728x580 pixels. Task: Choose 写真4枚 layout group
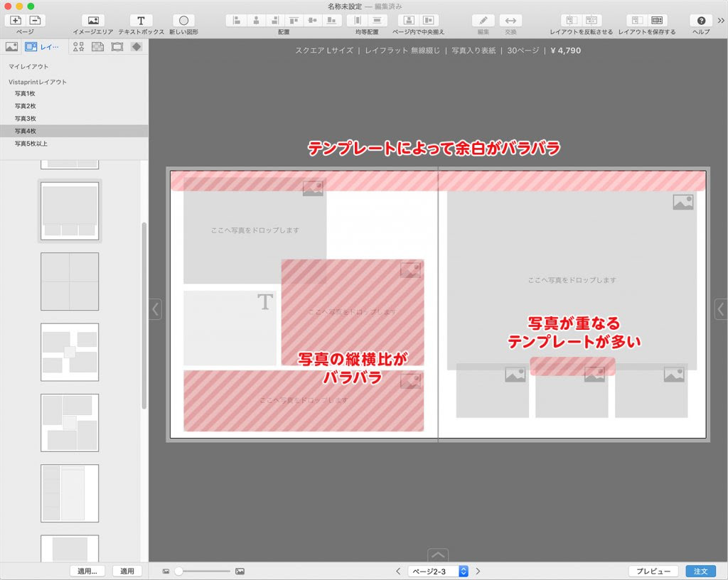click(x=74, y=131)
